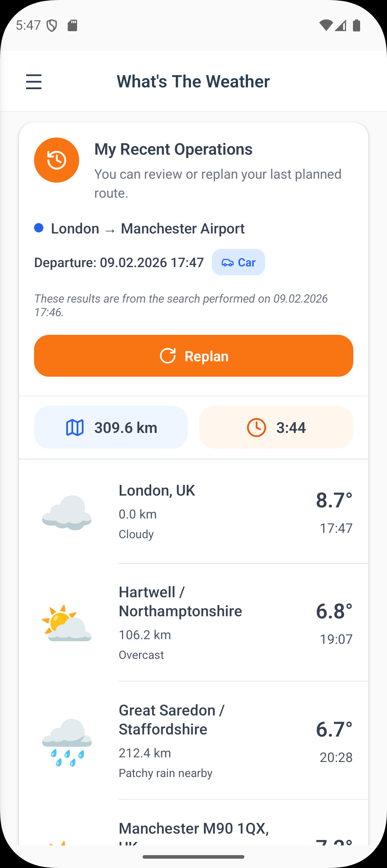Select the 3:44 travel time card
387x868 pixels.
pos(276,427)
